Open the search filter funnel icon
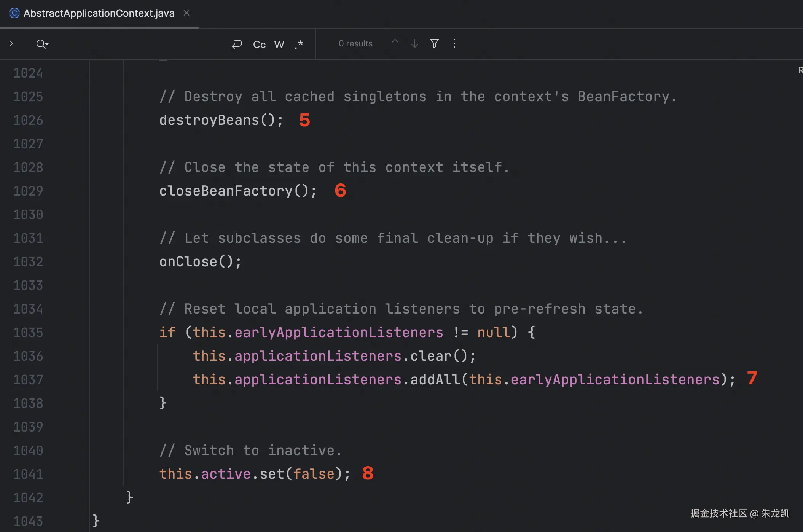Viewport: 803px width, 532px height. click(x=434, y=44)
